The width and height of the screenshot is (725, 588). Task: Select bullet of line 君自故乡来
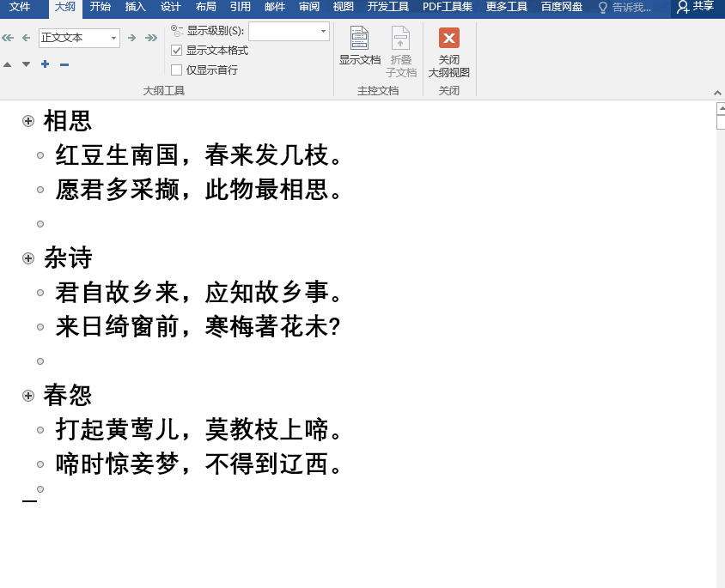pyautogui.click(x=40, y=293)
